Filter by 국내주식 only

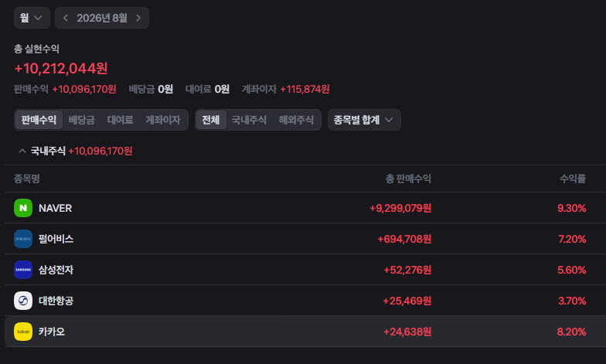(x=249, y=120)
